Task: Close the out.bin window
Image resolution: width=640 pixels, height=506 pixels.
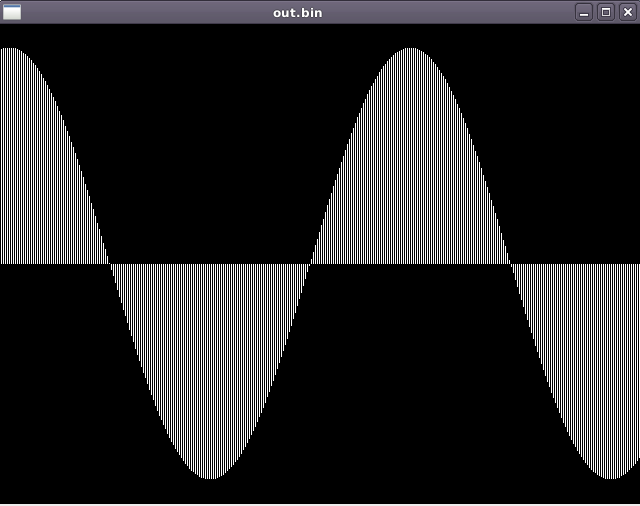Action: (628, 12)
